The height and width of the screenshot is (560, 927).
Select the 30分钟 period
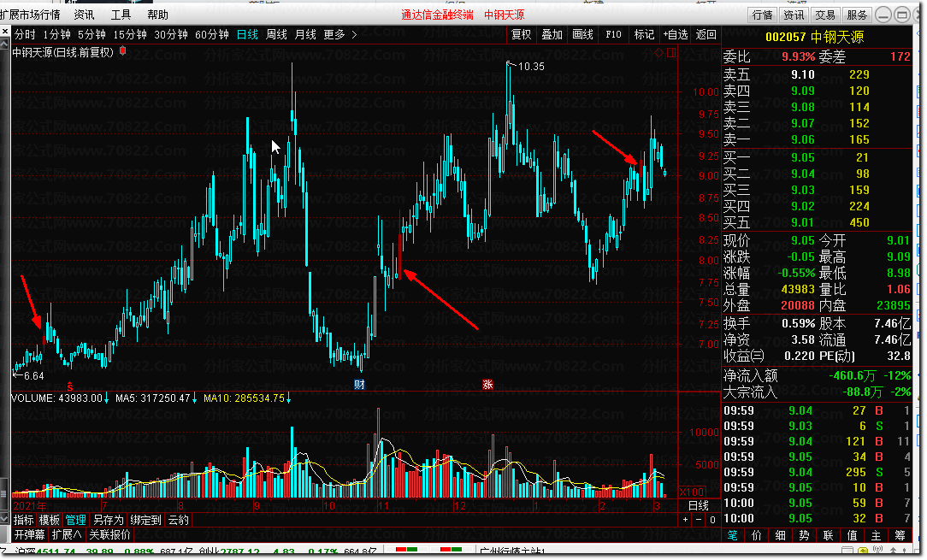pyautogui.click(x=171, y=34)
